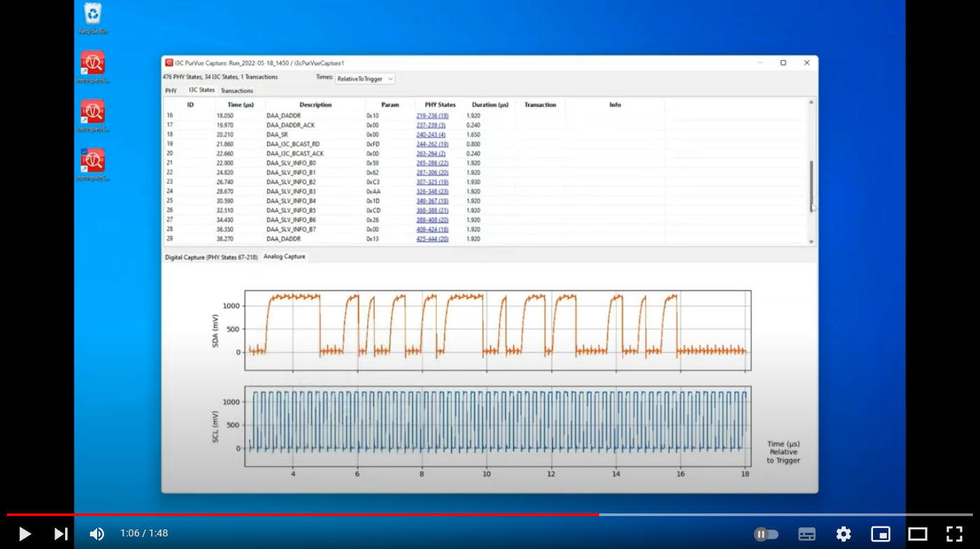Select the DAA_I3C_BCAST_RD description cell
Image resolution: width=980 pixels, height=549 pixels.
[293, 144]
